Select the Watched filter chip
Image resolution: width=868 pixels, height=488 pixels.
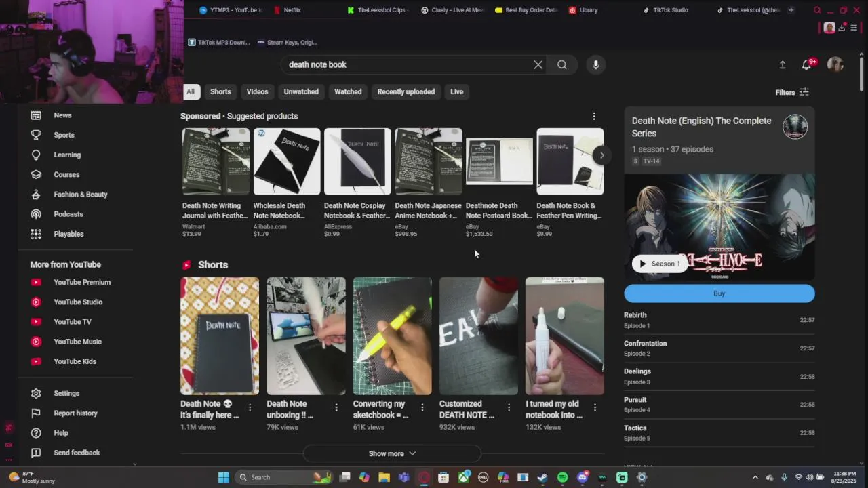[x=348, y=91]
